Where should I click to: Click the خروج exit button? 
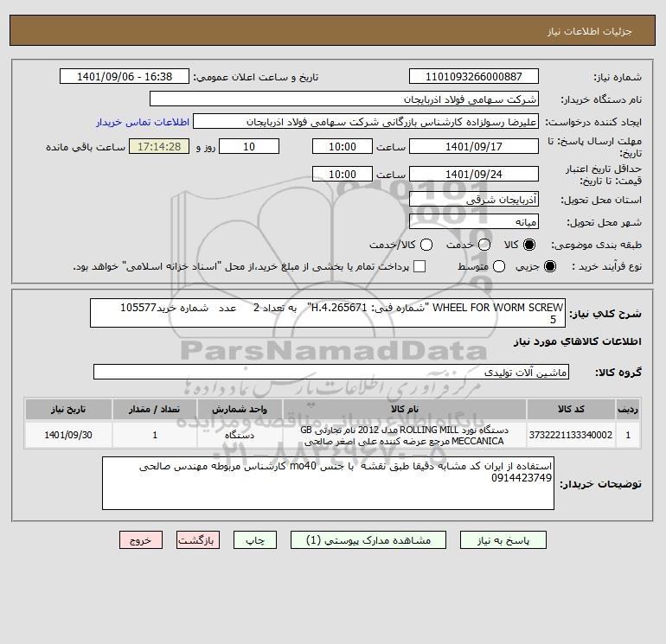[141, 540]
